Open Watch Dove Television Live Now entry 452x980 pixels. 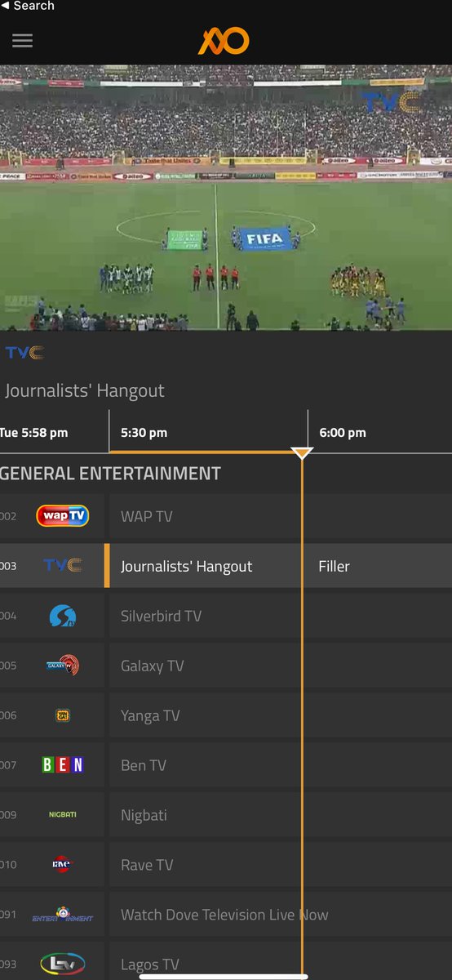pyautogui.click(x=281, y=915)
